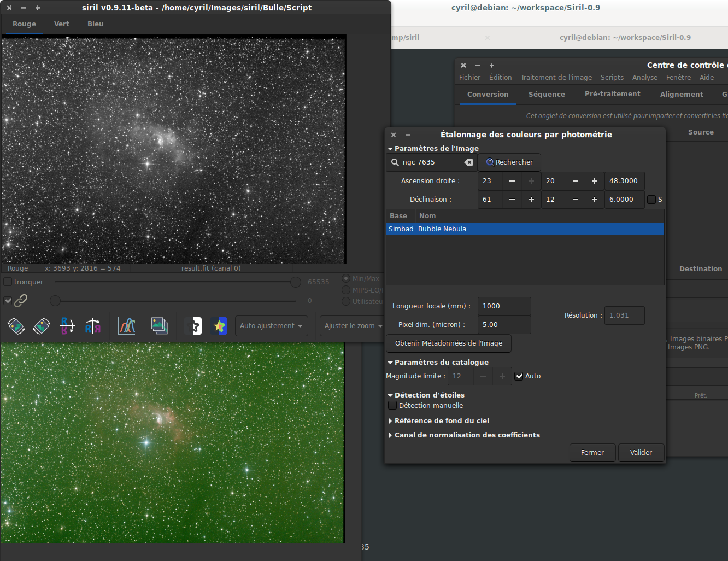
Task: Open the Auto ajustement dropdown
Action: click(271, 326)
